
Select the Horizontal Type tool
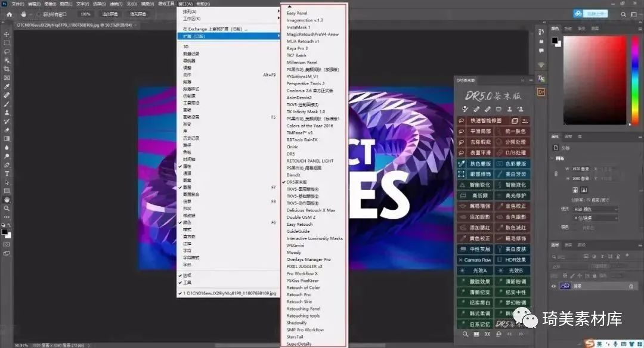click(7, 173)
